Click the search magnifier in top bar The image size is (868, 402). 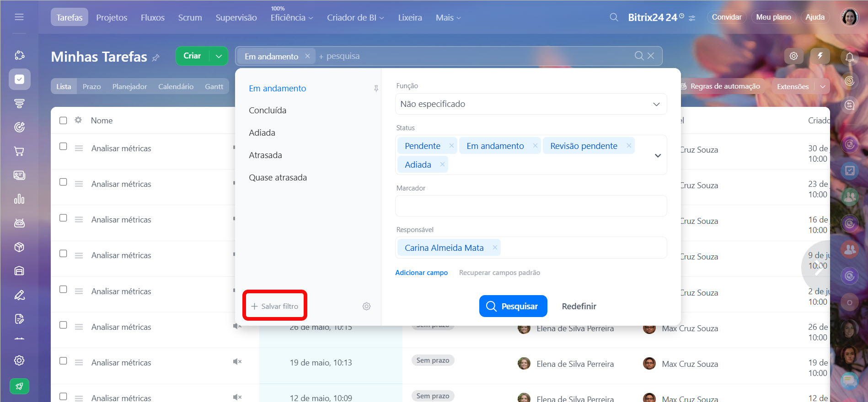614,17
